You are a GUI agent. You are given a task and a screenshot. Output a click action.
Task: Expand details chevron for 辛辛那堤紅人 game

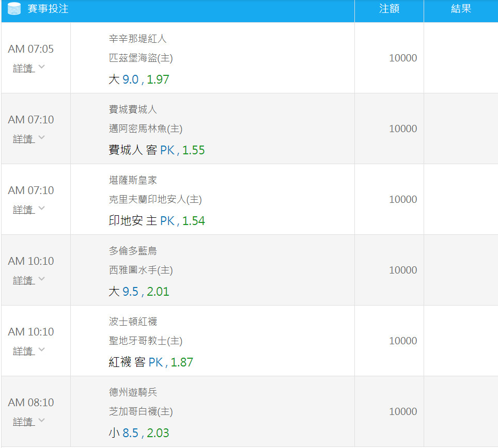(x=42, y=67)
